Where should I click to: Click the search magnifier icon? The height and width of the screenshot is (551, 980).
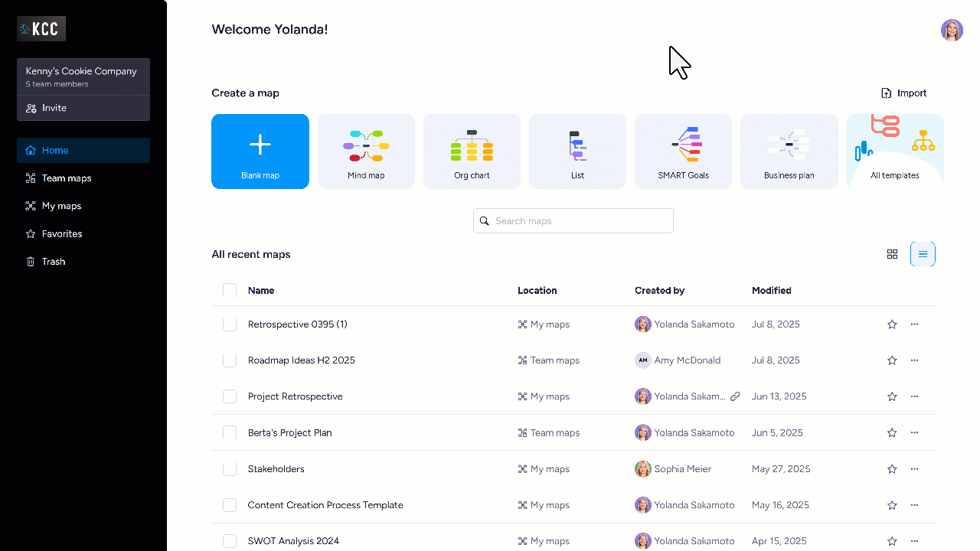(x=485, y=221)
